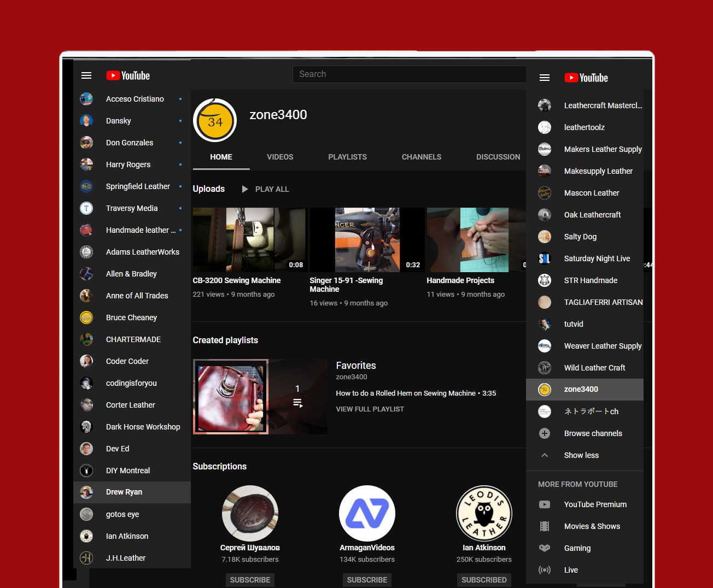Click the Saturday Night Live avatar

tap(545, 258)
